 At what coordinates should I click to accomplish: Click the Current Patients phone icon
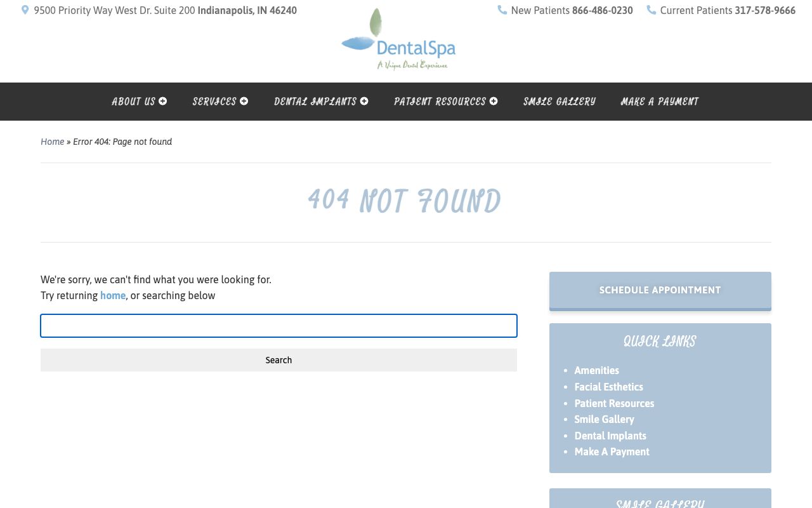pyautogui.click(x=651, y=10)
